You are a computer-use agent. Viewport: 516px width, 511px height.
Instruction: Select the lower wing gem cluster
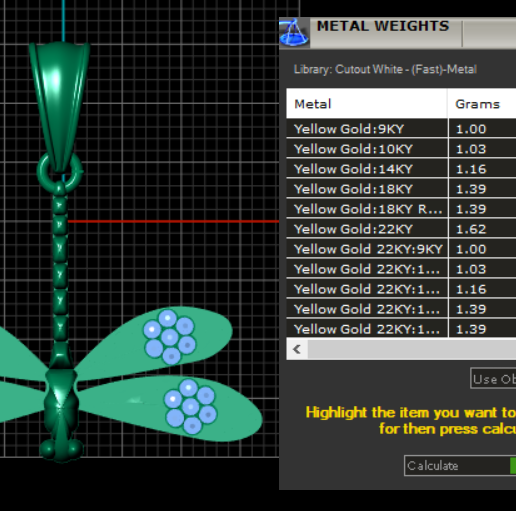191,406
